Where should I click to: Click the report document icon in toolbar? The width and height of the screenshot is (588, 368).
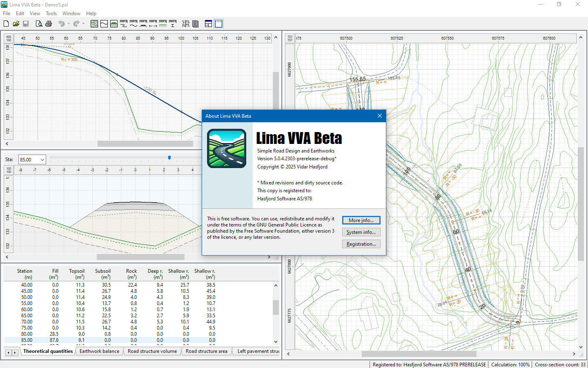pyautogui.click(x=196, y=24)
